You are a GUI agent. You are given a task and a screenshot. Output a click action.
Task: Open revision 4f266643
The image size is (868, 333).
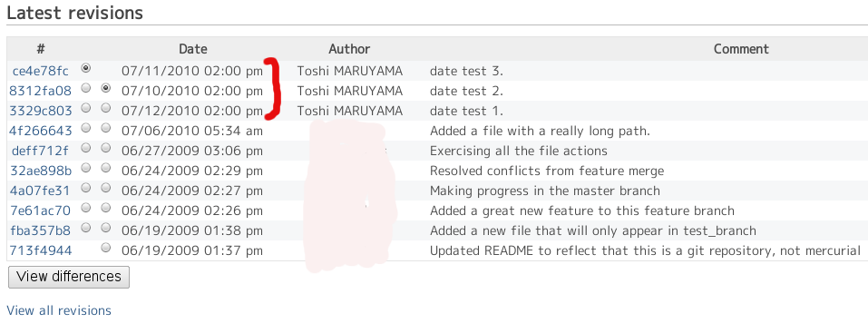41,131
